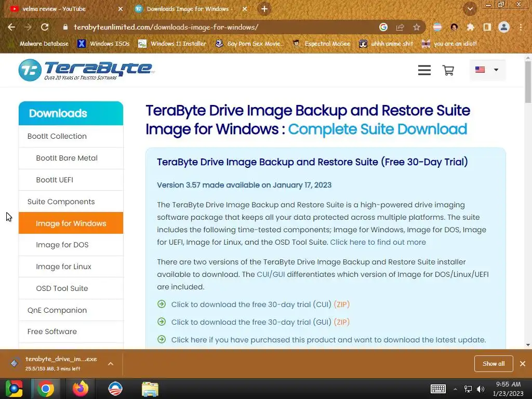Launch Firefox from the taskbar
The height and width of the screenshot is (399, 532).
click(x=81, y=389)
